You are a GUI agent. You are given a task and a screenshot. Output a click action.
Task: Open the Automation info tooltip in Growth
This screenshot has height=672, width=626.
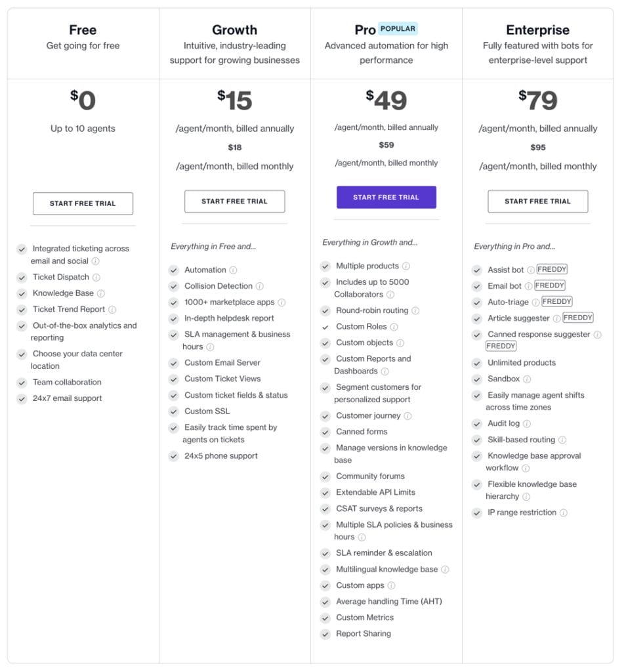tap(233, 269)
